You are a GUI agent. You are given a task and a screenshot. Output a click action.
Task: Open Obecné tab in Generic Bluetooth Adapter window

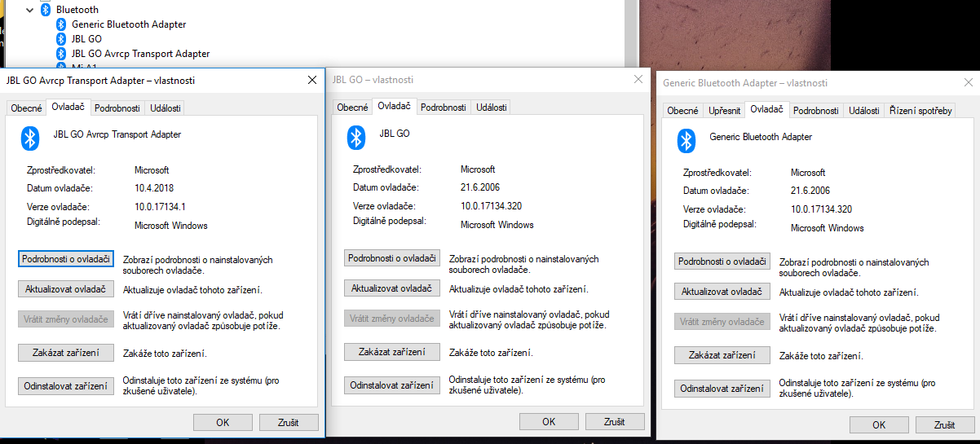[x=683, y=111]
